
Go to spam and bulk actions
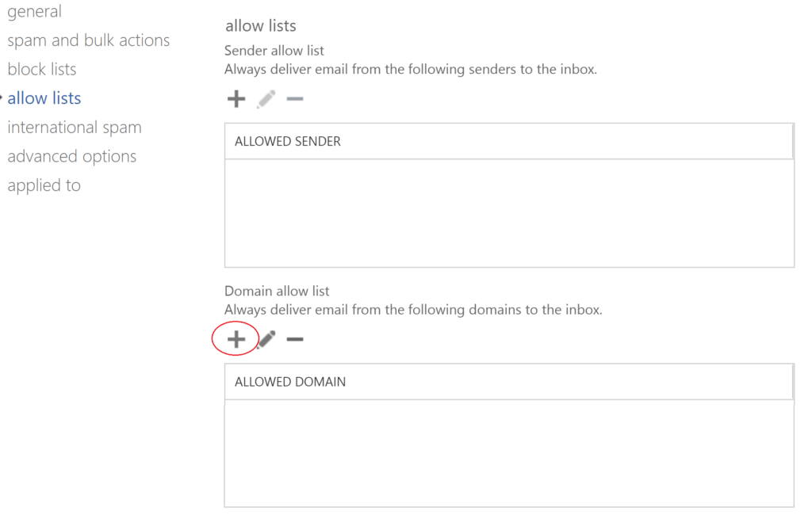coord(88,40)
